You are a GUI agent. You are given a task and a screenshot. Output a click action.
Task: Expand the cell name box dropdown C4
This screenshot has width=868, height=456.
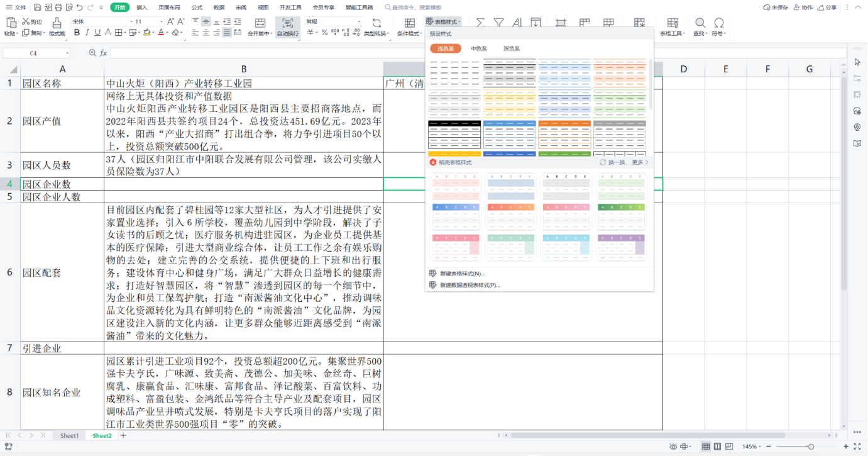(x=67, y=53)
